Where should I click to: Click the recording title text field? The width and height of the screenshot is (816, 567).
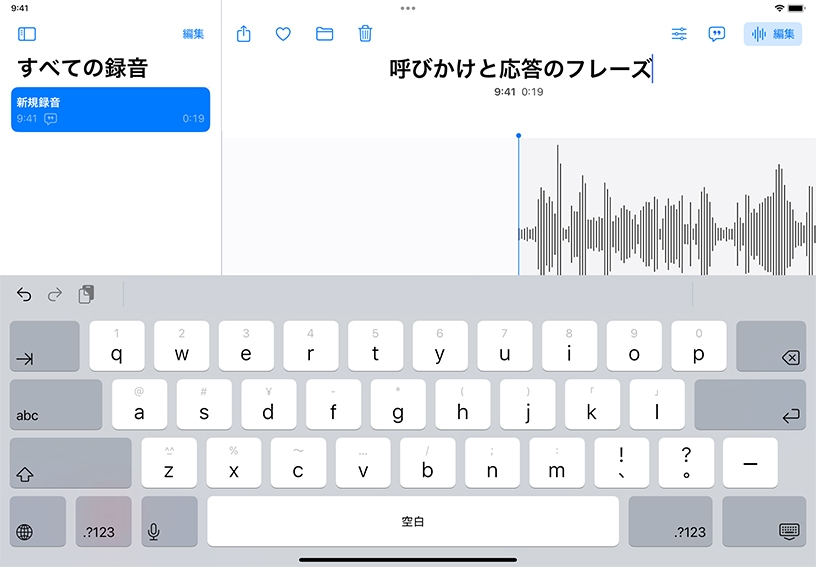(x=520, y=69)
